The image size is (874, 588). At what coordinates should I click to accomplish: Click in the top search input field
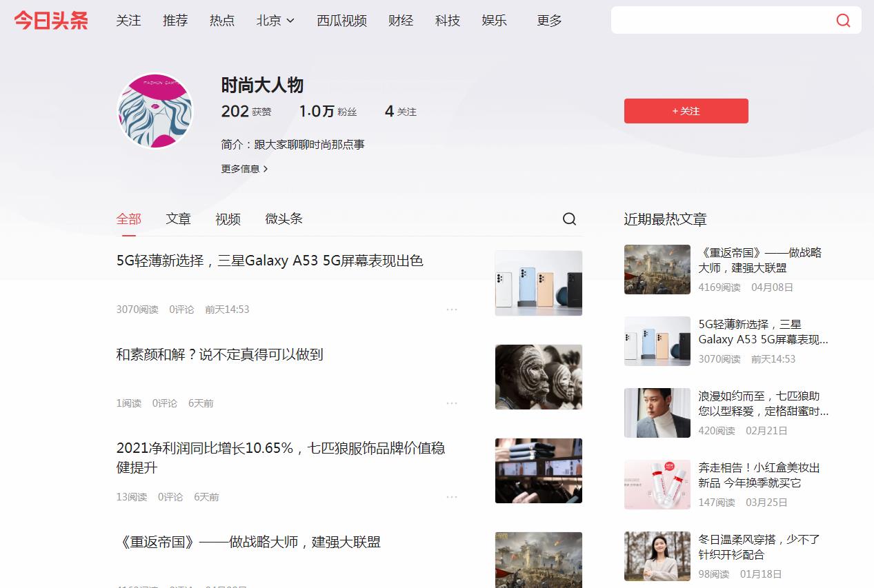[x=721, y=20]
